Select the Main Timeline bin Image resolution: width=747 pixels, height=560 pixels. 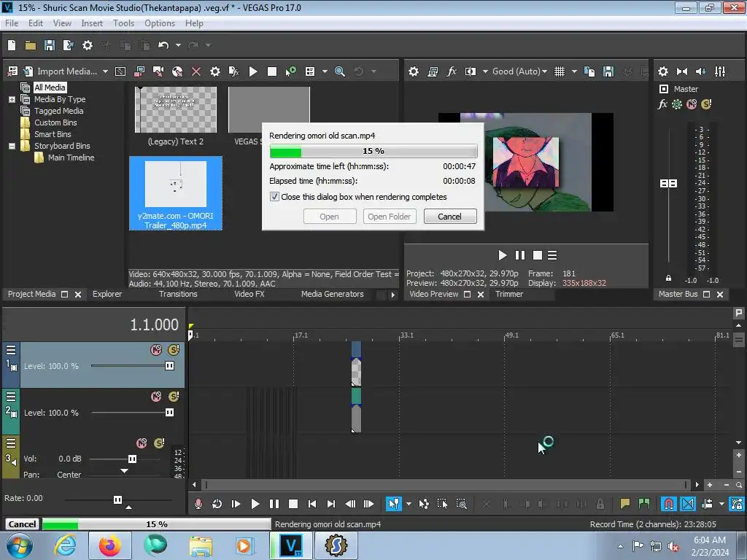71,157
